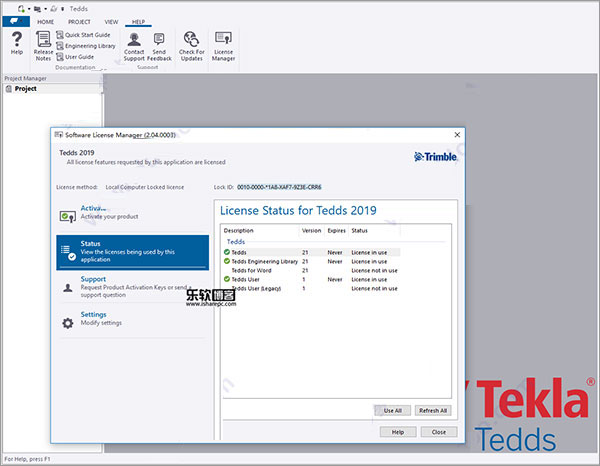
Task: Click the Status column header
Action: tap(374, 231)
